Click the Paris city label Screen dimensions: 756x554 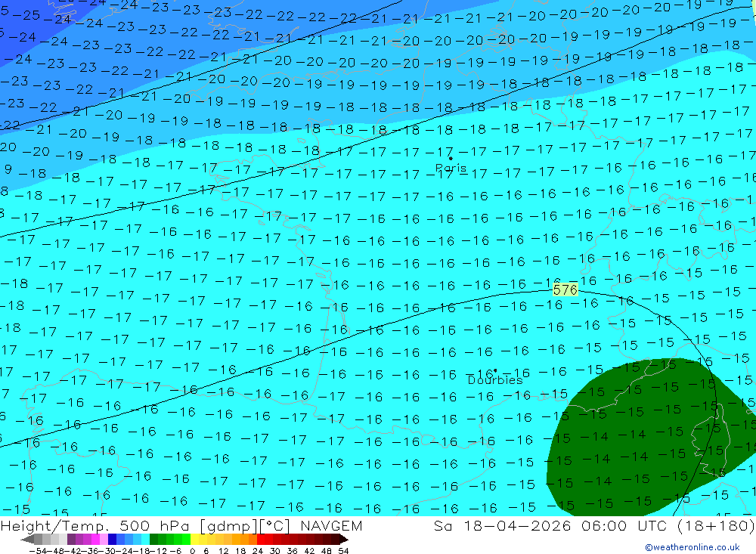[451, 169]
